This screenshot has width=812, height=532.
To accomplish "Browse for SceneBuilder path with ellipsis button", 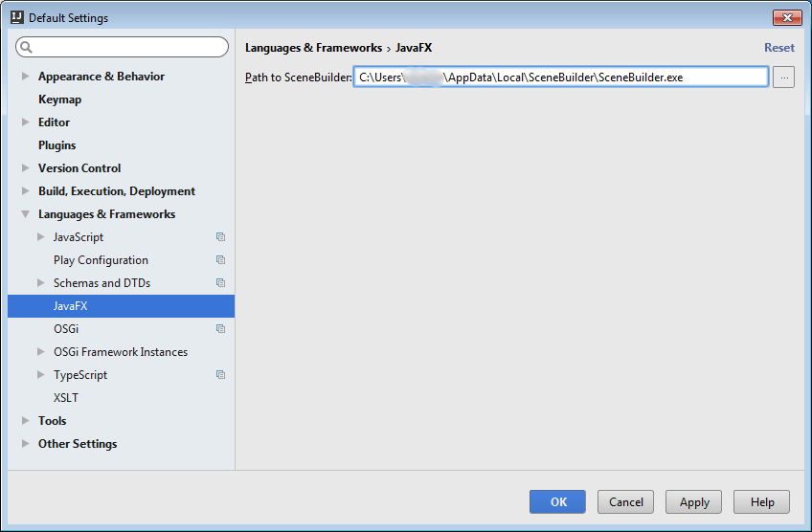I will 783,78.
